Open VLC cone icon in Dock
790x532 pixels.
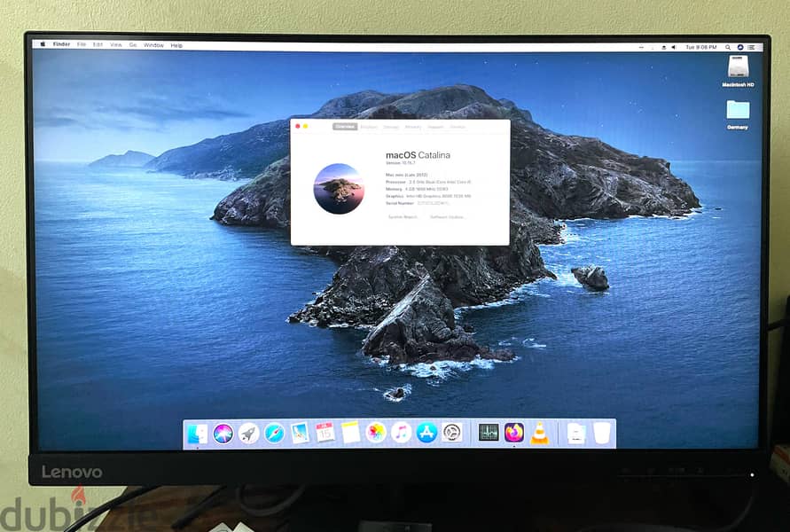click(540, 434)
